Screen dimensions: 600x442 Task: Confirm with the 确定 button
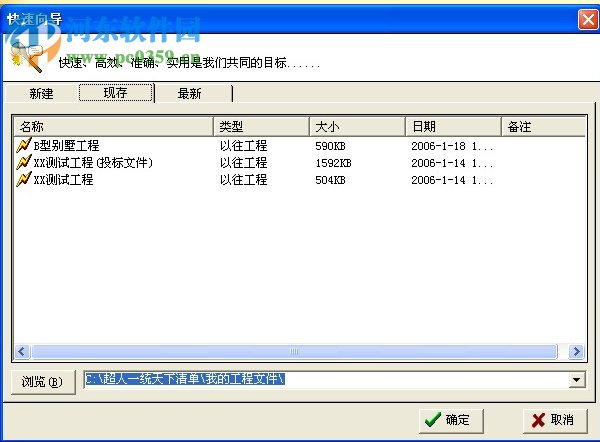click(451, 421)
